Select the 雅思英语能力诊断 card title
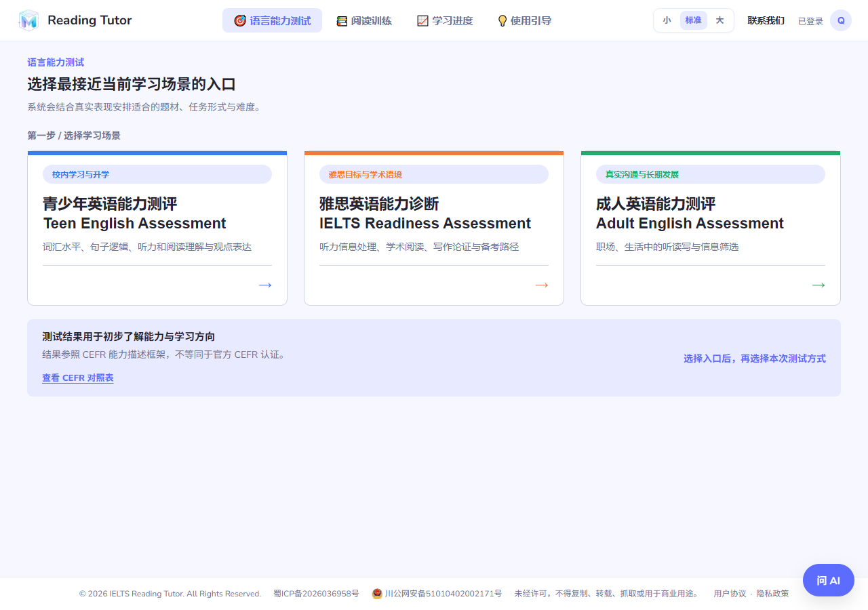Screen dimensions: 868x610 [379, 204]
